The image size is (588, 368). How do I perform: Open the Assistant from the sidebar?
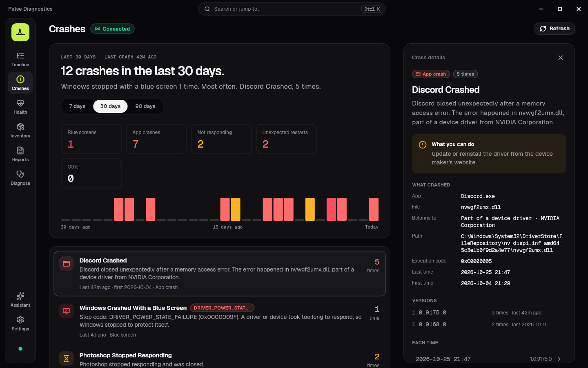(x=20, y=300)
